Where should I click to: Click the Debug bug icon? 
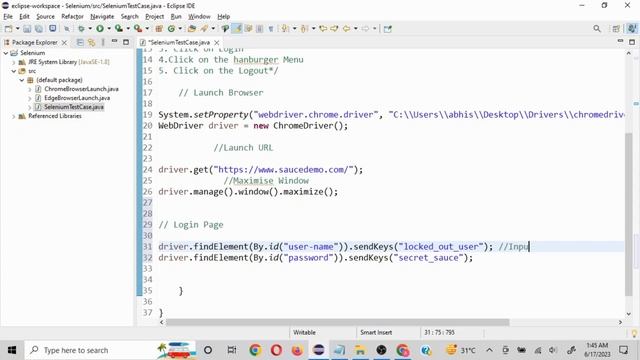point(81,29)
